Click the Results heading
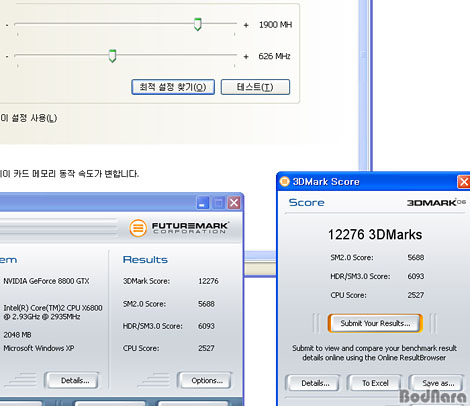This screenshot has height=406, width=470. 145,260
